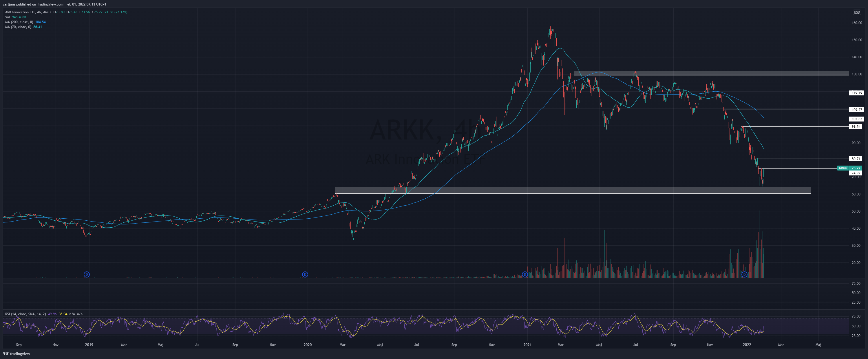Click the 119.19 horizontal line label
The width and height of the screenshot is (868, 359).
[x=856, y=93]
